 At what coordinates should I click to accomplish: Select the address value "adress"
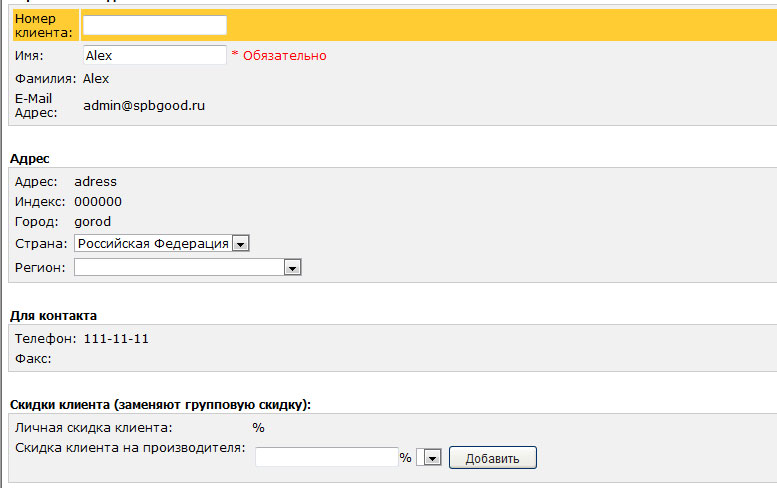[x=96, y=182]
